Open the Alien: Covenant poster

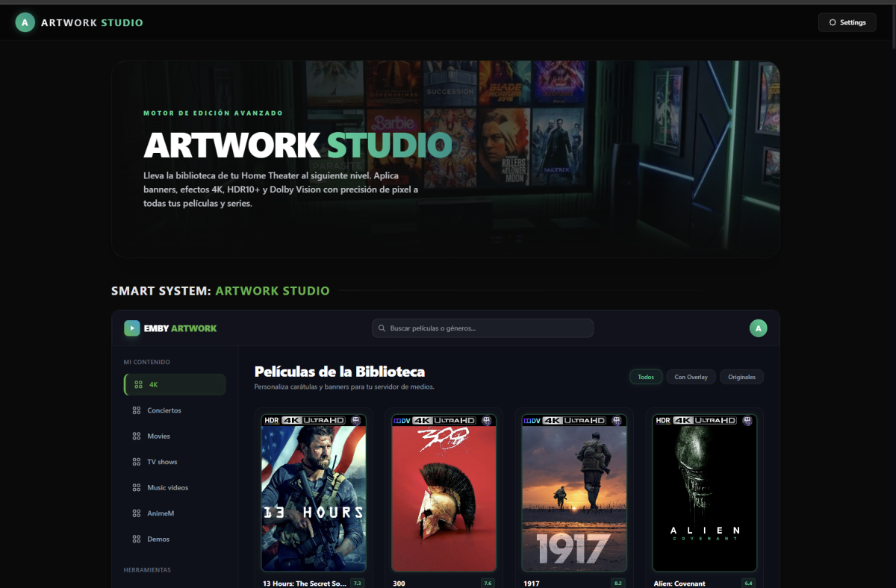point(705,493)
